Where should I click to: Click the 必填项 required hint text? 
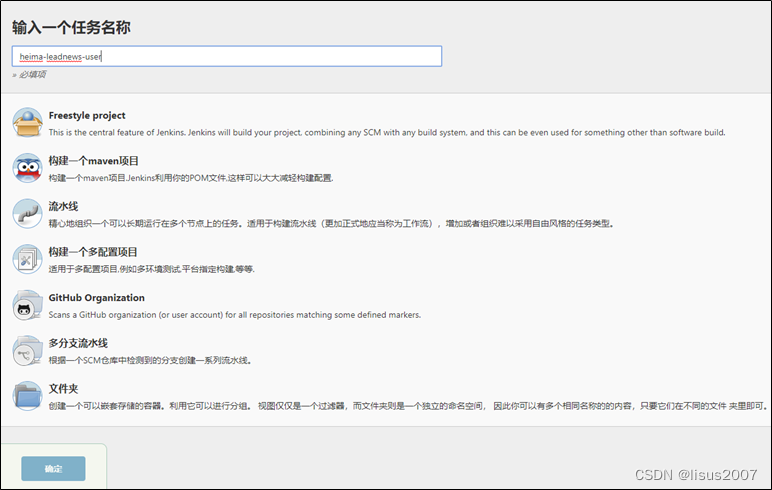point(30,74)
